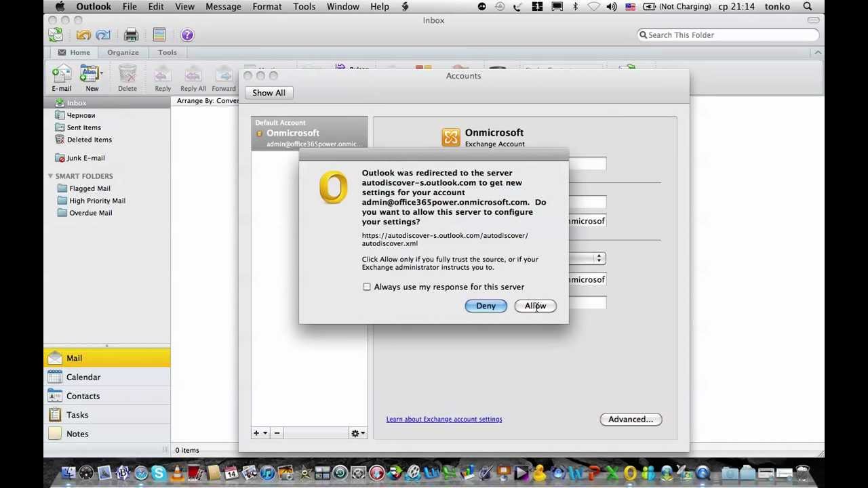The image size is (868, 488).
Task: Switch to the Contacts view
Action: pyautogui.click(x=107, y=396)
